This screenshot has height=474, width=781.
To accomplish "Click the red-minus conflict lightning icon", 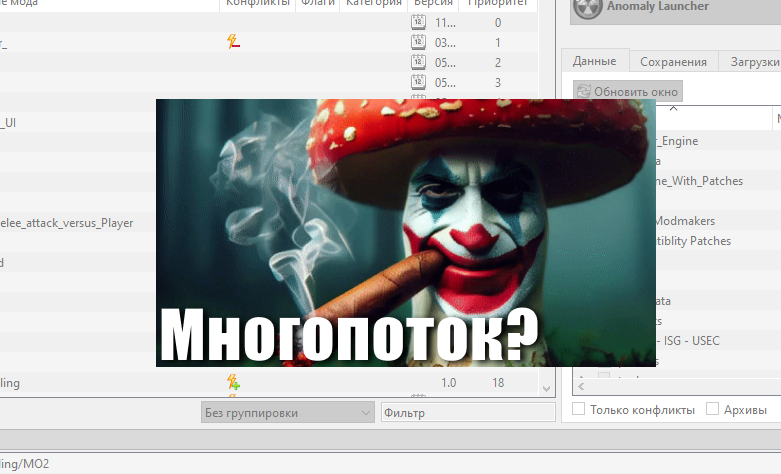I will click(x=233, y=41).
